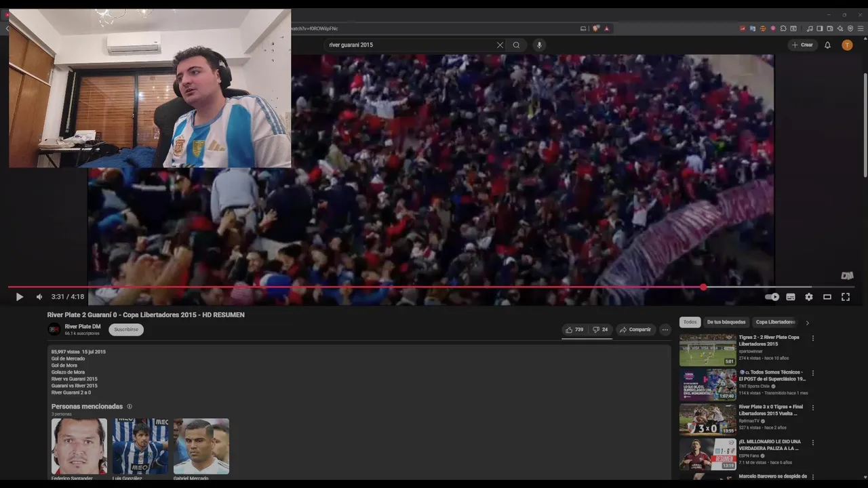Click the River vs Guaraní 2015 line

pos(75,379)
